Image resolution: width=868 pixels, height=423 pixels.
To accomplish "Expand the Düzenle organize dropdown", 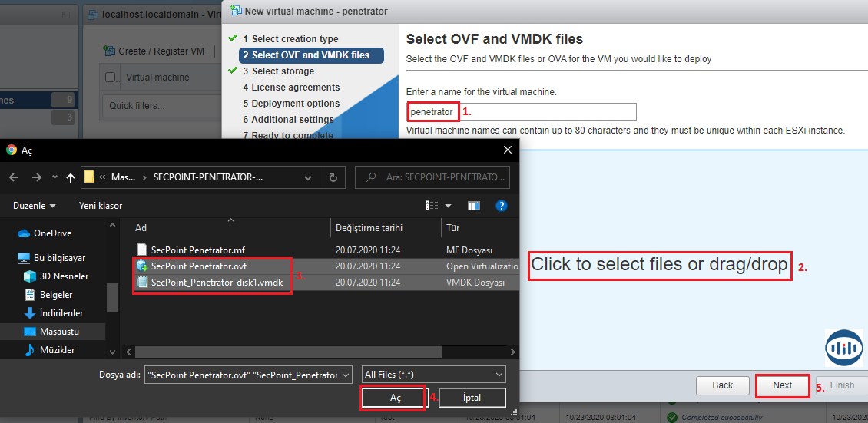I will (x=35, y=206).
